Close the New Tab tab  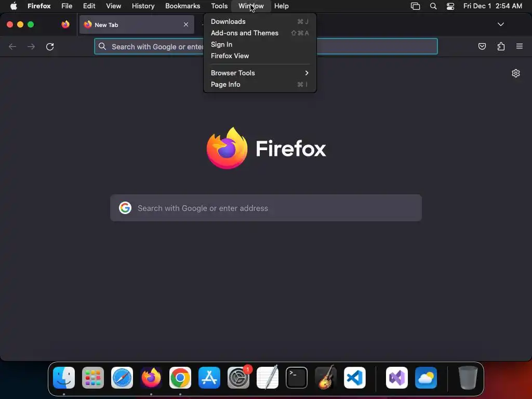(186, 24)
